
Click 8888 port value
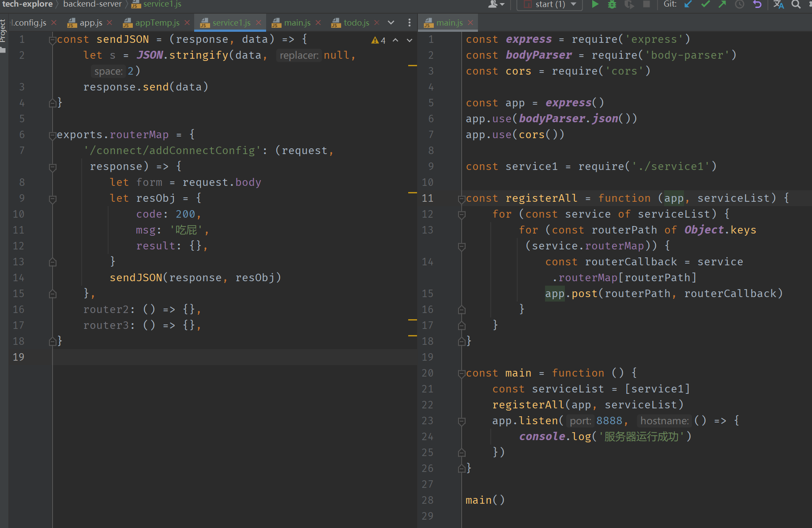click(609, 421)
